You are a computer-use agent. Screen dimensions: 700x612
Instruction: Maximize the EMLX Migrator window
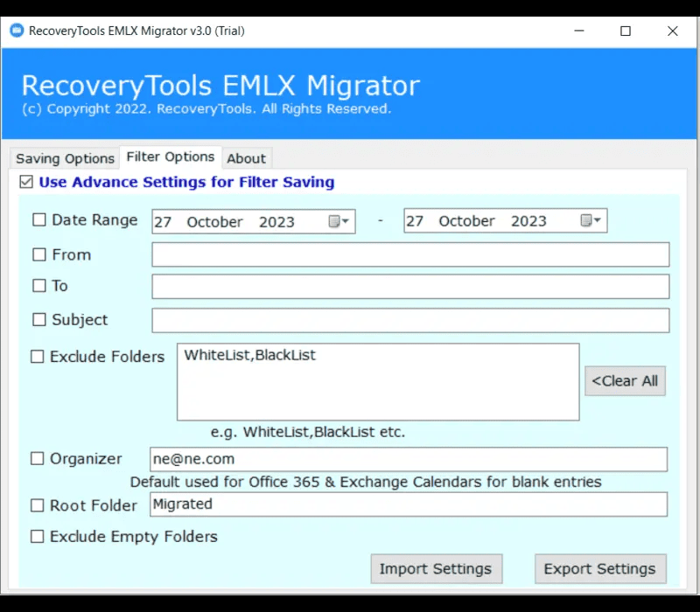(626, 31)
